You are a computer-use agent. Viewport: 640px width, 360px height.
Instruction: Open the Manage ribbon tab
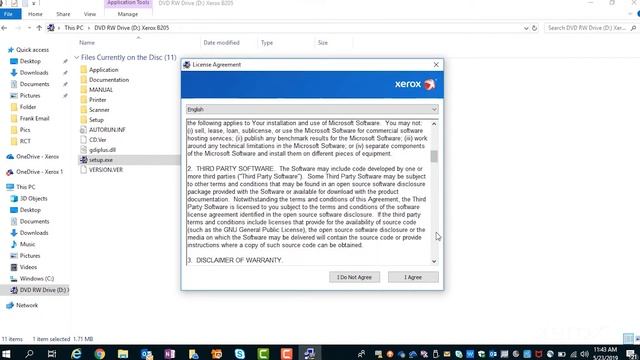[x=128, y=14]
